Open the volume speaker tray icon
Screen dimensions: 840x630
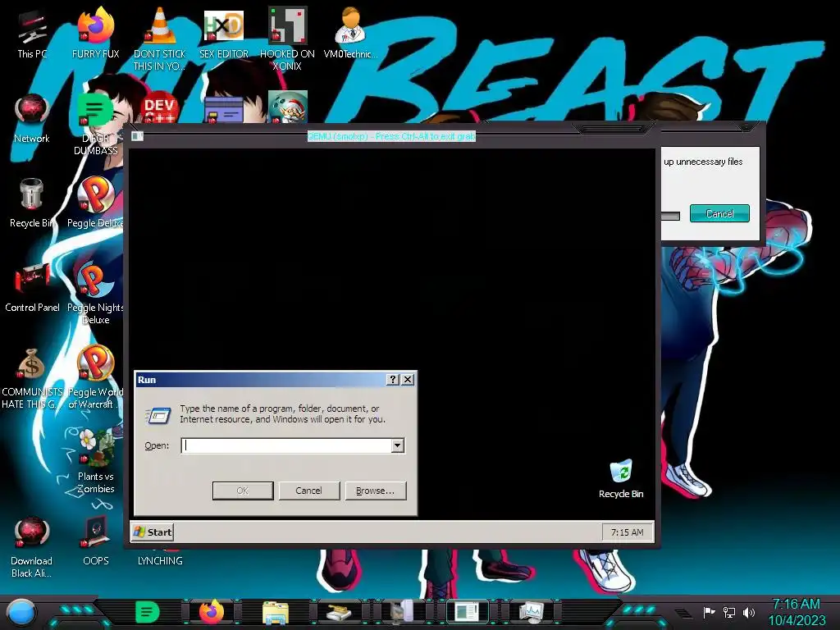click(x=749, y=612)
